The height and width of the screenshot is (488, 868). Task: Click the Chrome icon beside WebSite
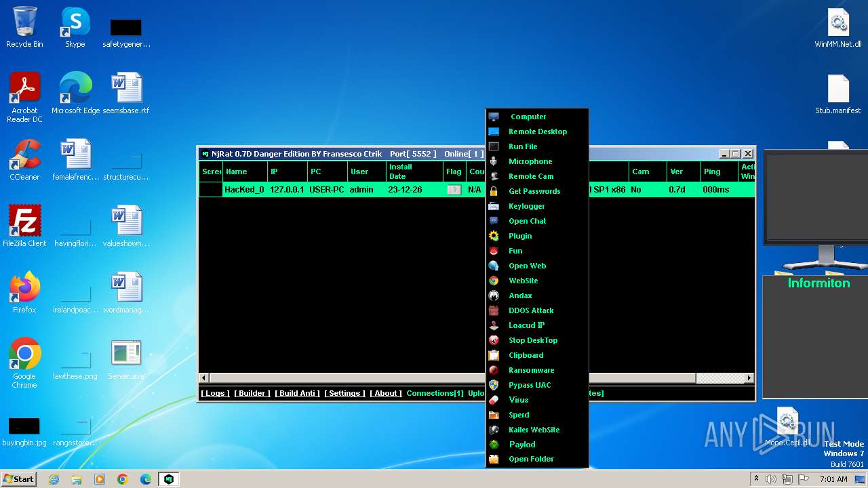pos(494,281)
